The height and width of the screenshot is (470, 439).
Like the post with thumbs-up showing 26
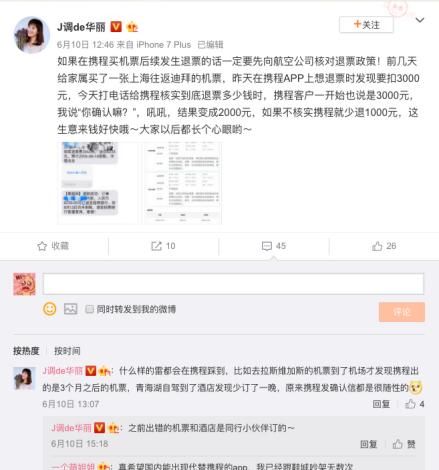coord(377,246)
